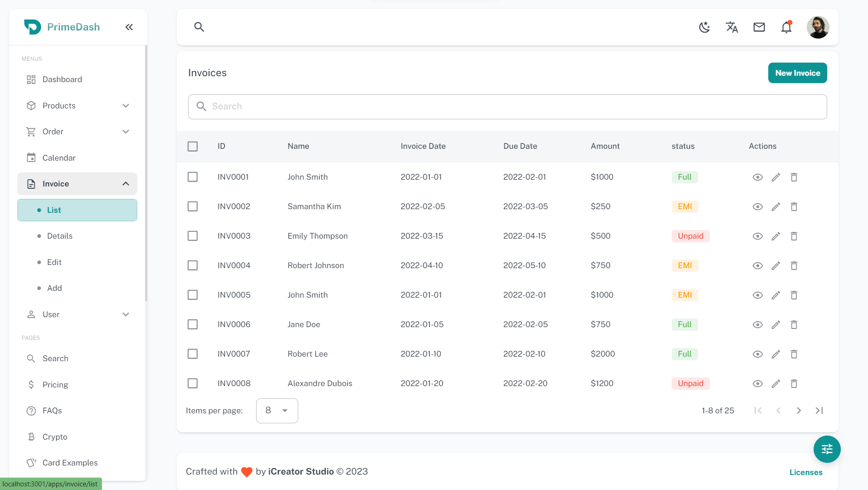Image resolution: width=868 pixels, height=490 pixels.
Task: Open the floating customizer settings button
Action: point(827,449)
